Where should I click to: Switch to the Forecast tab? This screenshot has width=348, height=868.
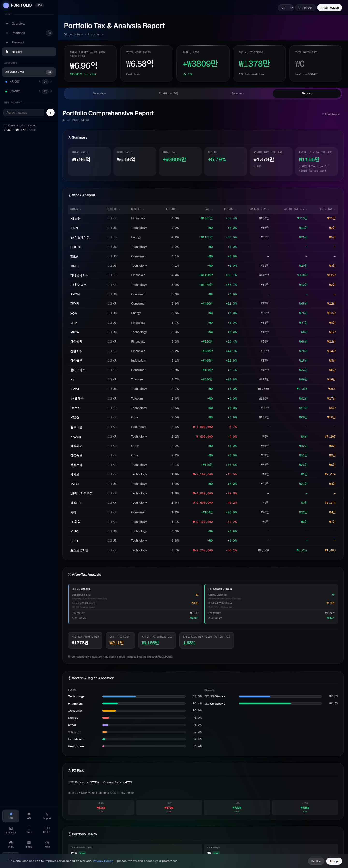point(237,93)
